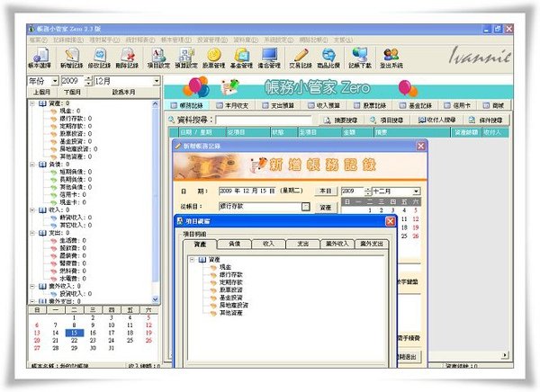Collapse 資產 node in 項目瀏覽 dialog
This screenshot has width=540, height=392.
click(193, 260)
